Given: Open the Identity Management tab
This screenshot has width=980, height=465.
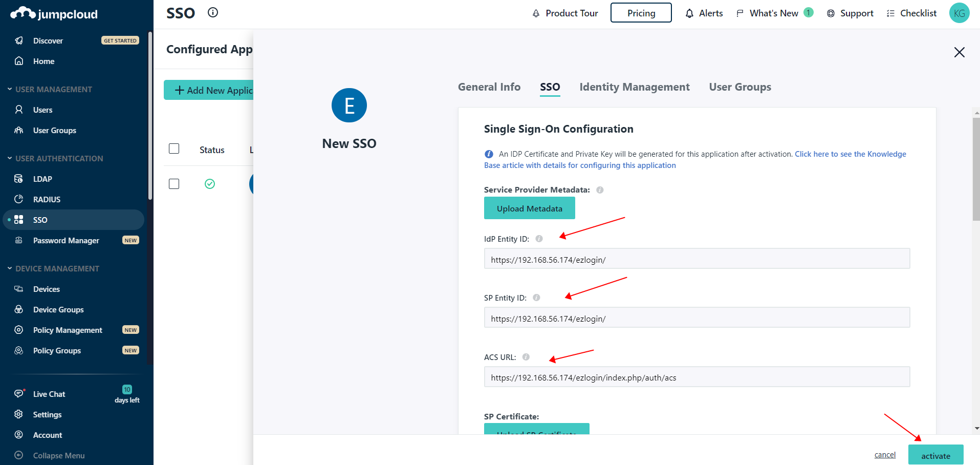Looking at the screenshot, I should (635, 87).
